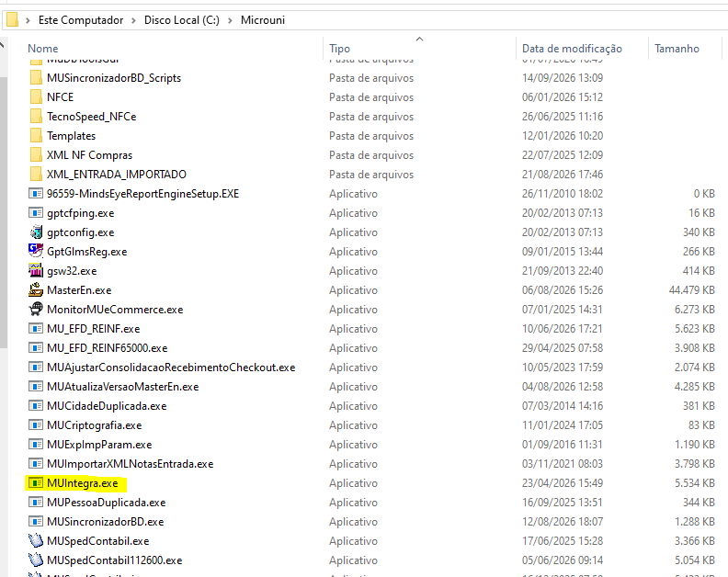Click the MUImportarXMLNotasEntrada.exe icon
The image size is (728, 577).
click(x=36, y=464)
